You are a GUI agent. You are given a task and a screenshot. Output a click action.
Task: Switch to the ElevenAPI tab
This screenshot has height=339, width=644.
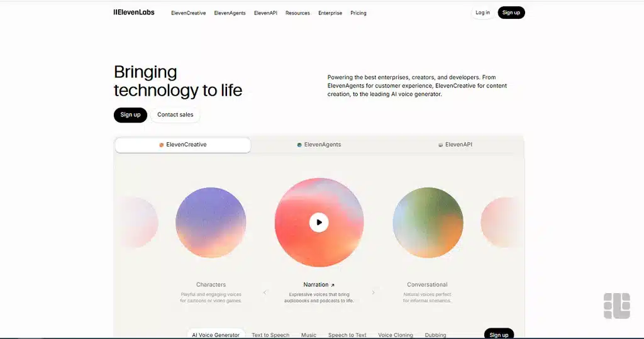(455, 145)
